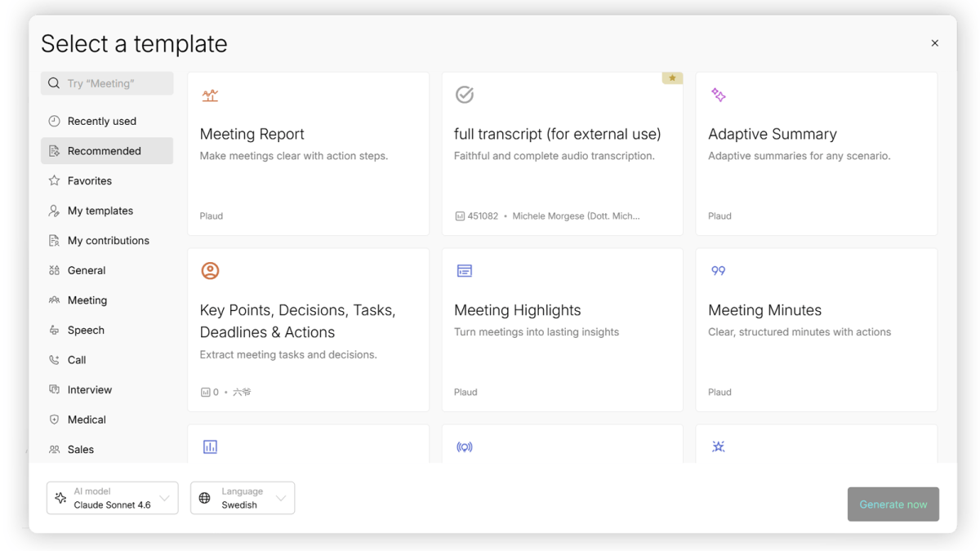This screenshot has width=980, height=551.
Task: Click the Meeting Highlights card icon
Action: pos(465,271)
